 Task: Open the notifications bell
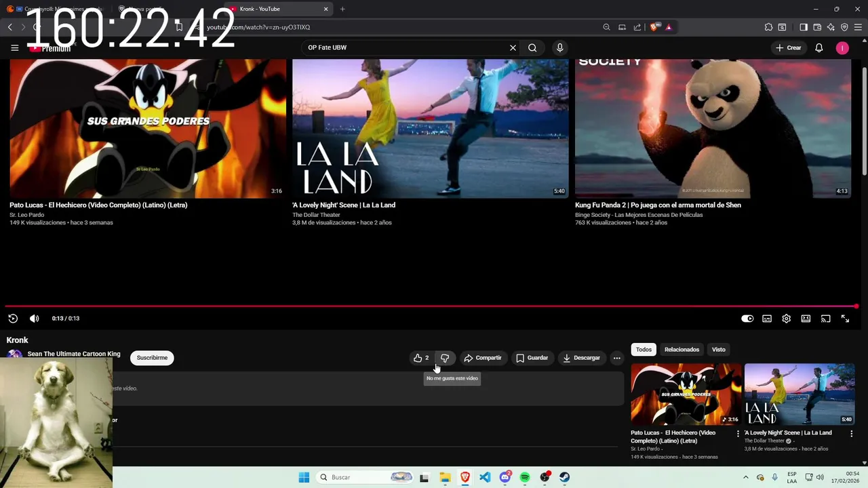pos(819,47)
